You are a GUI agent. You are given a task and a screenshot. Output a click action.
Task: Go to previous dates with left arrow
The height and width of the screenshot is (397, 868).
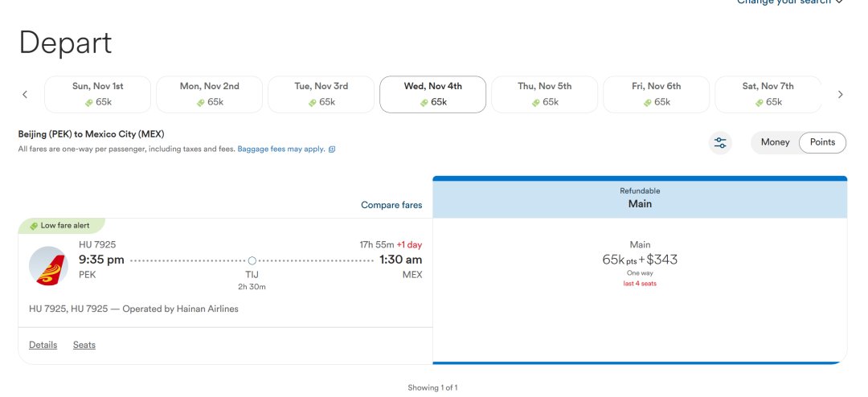tap(25, 95)
